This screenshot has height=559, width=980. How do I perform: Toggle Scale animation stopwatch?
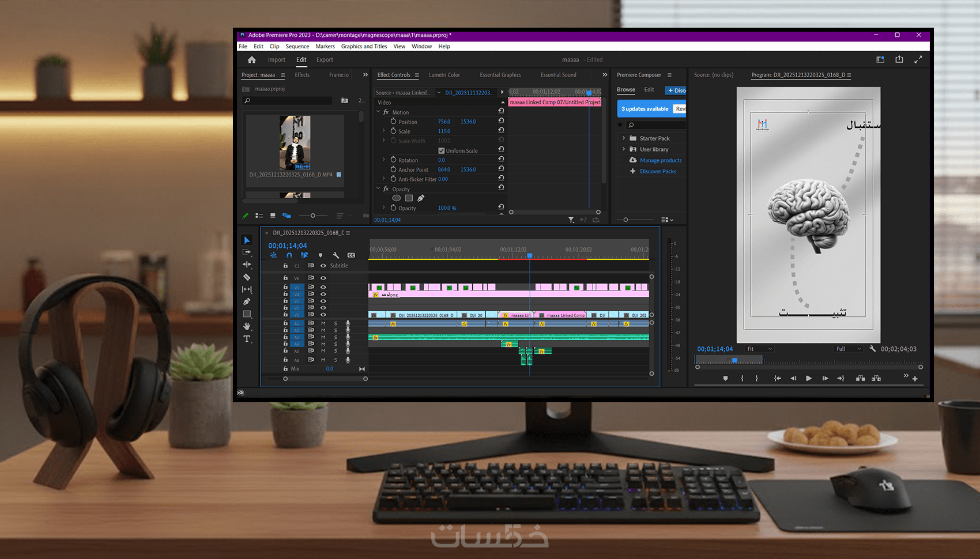tap(393, 131)
